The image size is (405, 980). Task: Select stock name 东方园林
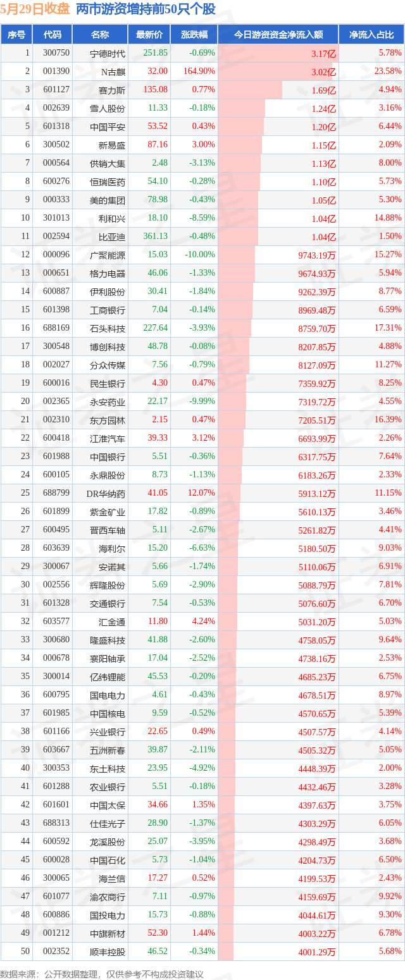pyautogui.click(x=108, y=420)
